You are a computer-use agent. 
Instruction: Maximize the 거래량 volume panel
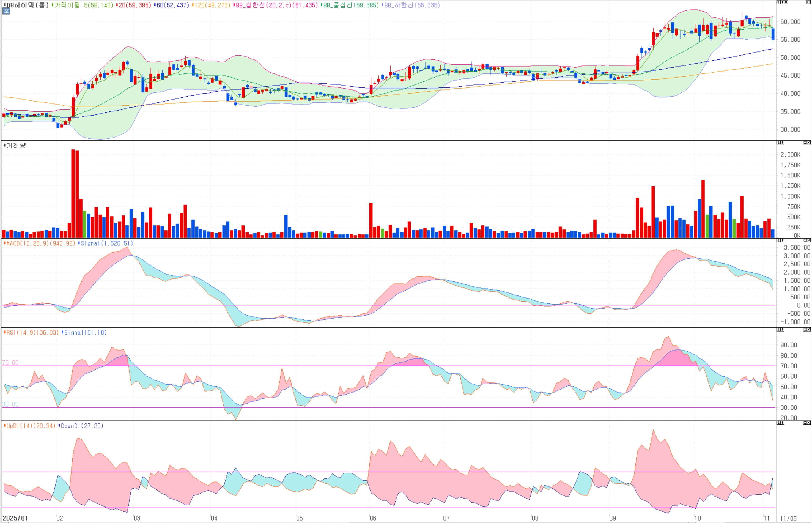click(x=805, y=142)
